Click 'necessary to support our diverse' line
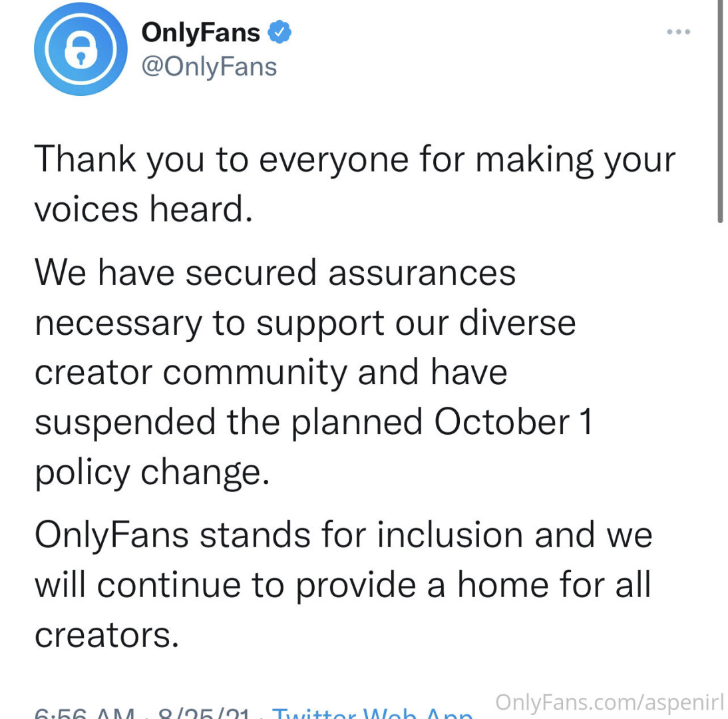This screenshot has width=728, height=719. tap(305, 323)
